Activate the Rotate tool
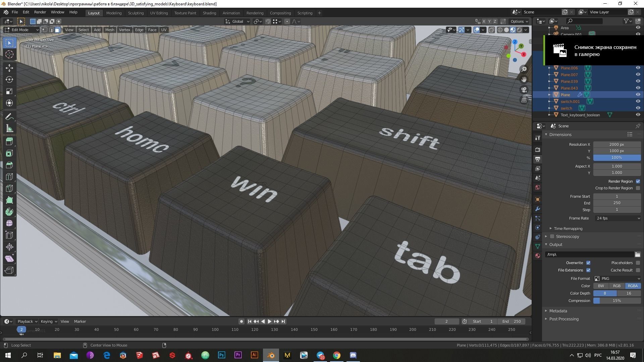 click(9, 79)
